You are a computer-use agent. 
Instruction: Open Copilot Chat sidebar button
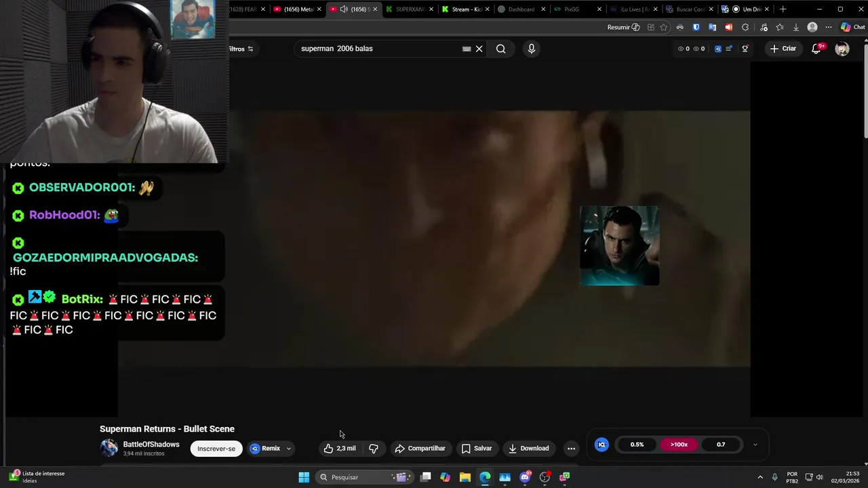tap(853, 27)
